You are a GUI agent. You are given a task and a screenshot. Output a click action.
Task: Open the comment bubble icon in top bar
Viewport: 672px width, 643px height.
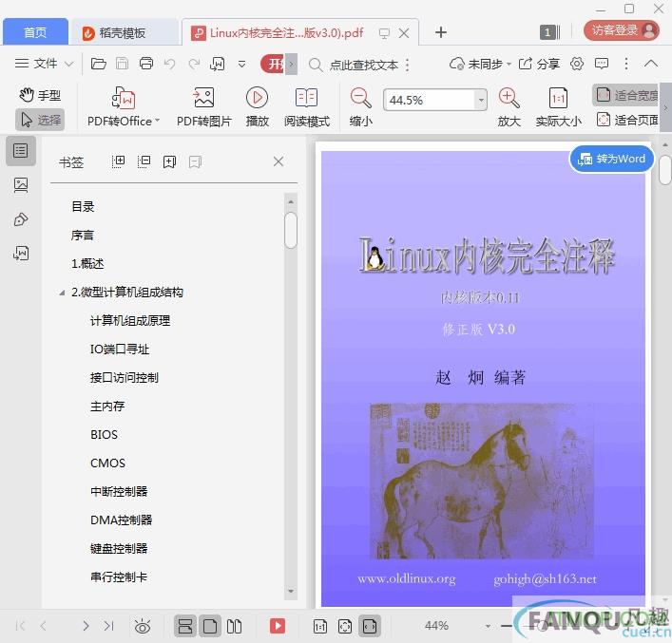(602, 64)
